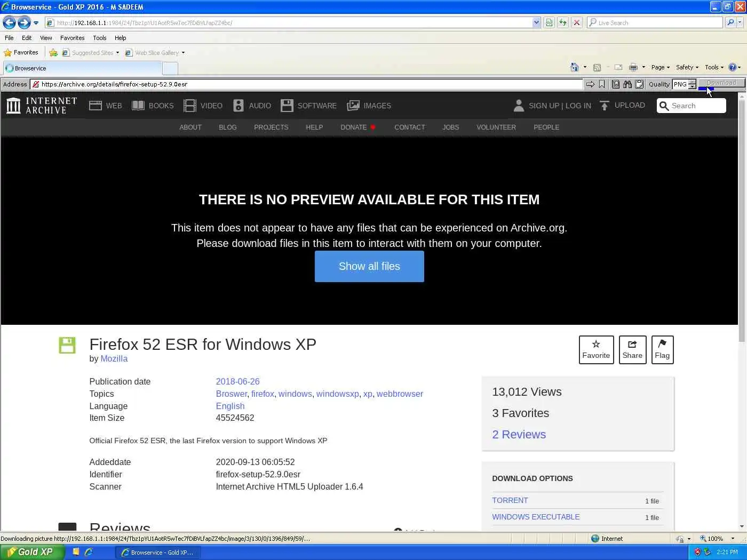Open the Safety dropdown menu
Image resolution: width=747 pixels, height=560 pixels.
coord(687,67)
